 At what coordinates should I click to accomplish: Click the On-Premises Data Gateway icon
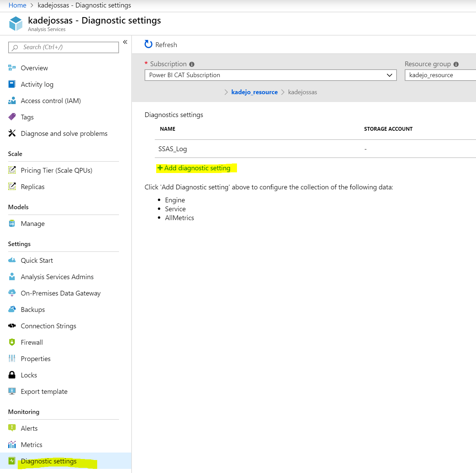(12, 293)
